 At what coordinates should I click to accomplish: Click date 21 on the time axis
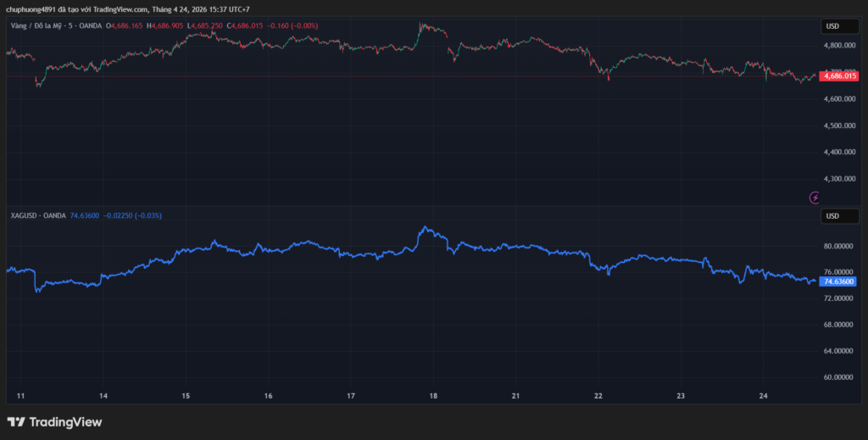tap(515, 396)
